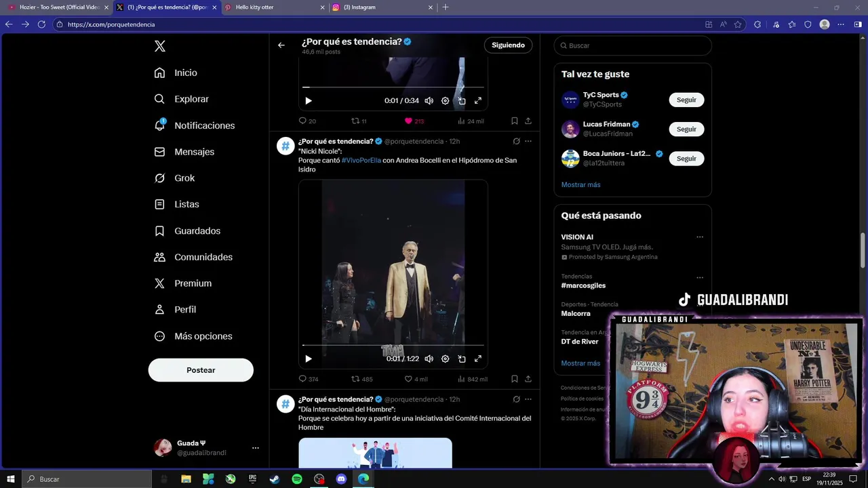The image size is (868, 488).
Task: Open the Malcorra trend
Action: point(576,314)
